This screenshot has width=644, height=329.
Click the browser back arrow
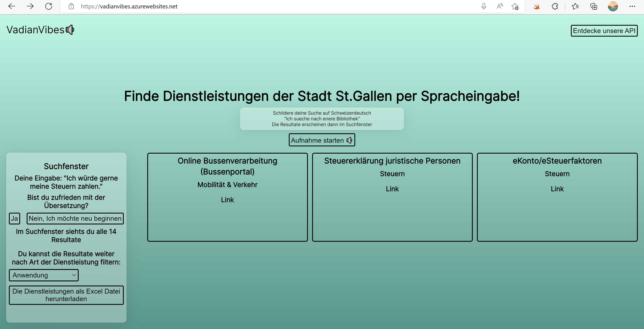click(12, 6)
